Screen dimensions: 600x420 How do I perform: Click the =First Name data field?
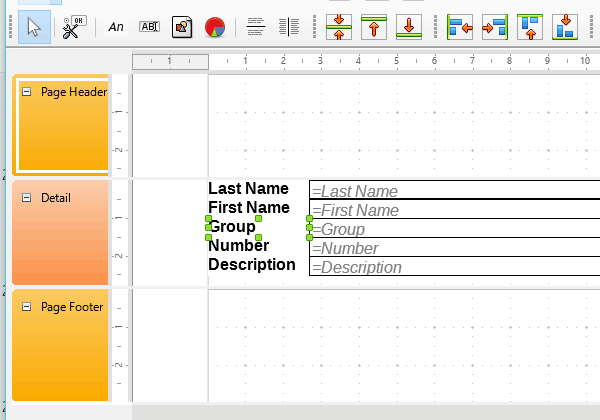455,209
